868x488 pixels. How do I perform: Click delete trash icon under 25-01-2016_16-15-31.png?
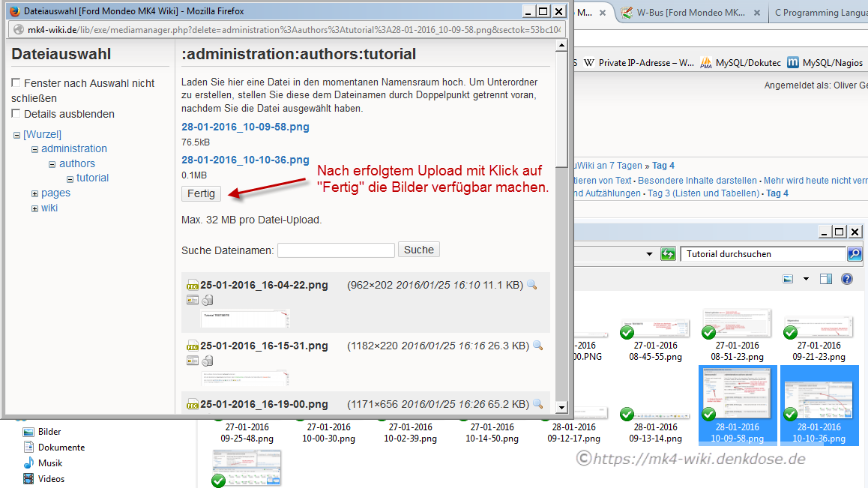208,361
